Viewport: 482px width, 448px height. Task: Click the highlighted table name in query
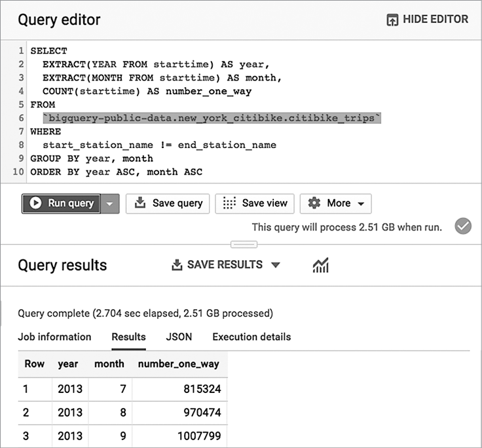(212, 118)
